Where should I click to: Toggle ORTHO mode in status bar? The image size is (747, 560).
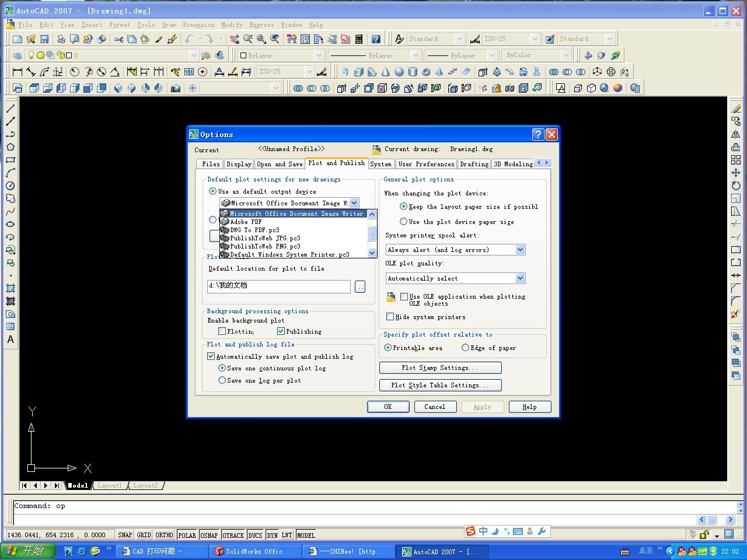(x=164, y=535)
